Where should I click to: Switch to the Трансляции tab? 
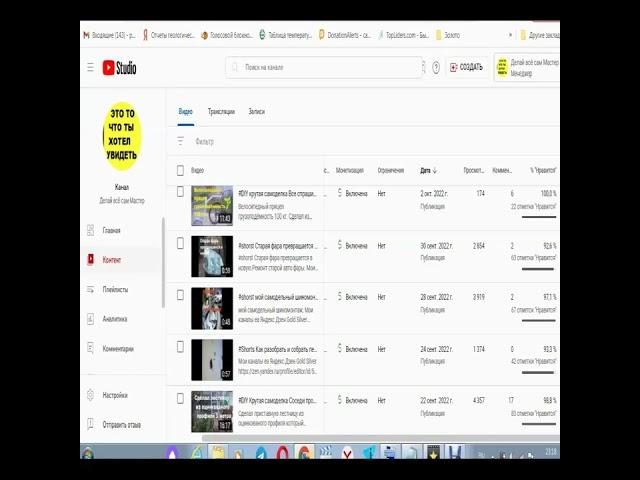(221, 111)
